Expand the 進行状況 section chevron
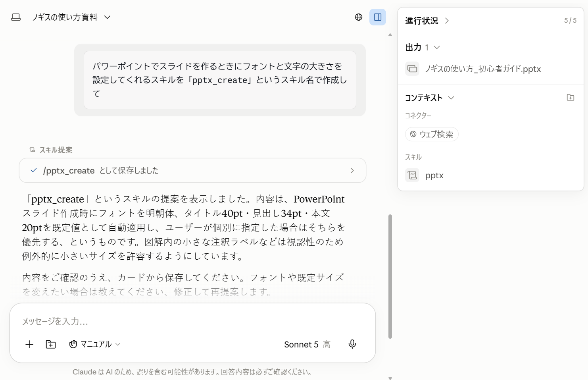This screenshot has height=380, width=588. point(447,21)
